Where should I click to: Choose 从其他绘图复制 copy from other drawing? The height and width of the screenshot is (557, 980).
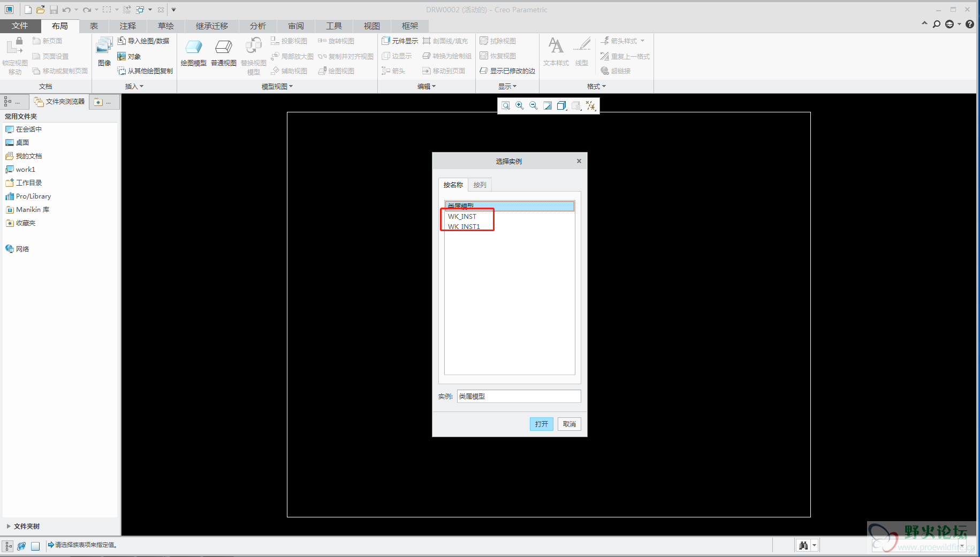(145, 71)
